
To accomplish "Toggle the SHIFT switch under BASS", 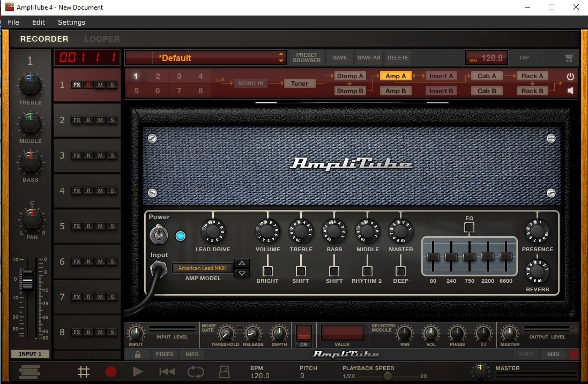I will click(334, 271).
